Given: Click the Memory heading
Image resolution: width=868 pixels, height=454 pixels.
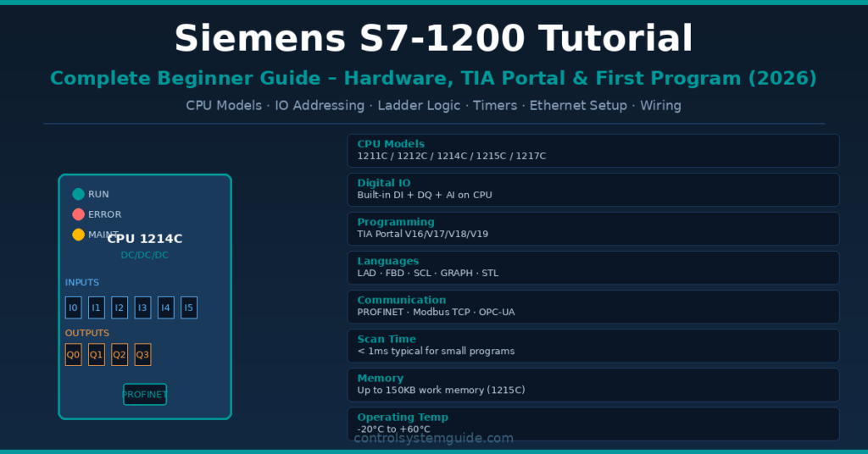Looking at the screenshot, I should tap(381, 379).
